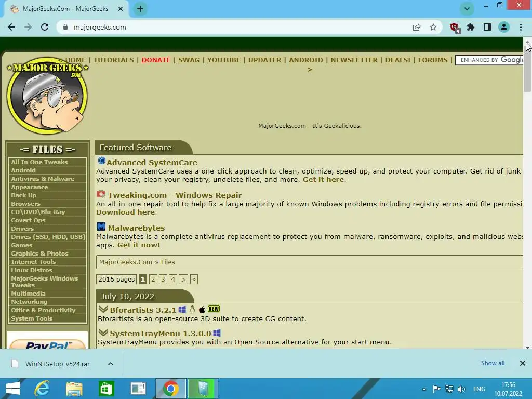Open the NEWSLETTER nav link
This screenshot has height=399, width=532.
pyautogui.click(x=354, y=60)
